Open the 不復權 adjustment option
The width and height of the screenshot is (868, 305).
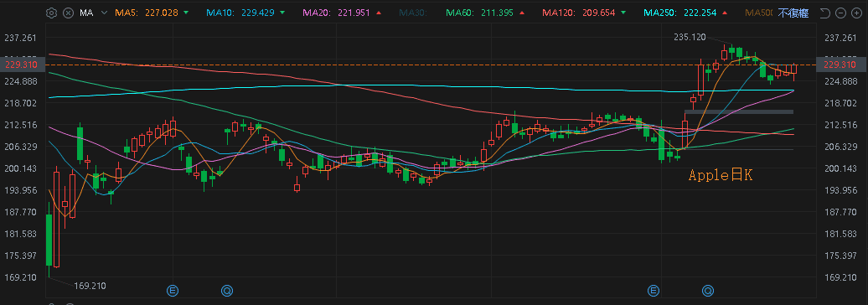pyautogui.click(x=793, y=13)
